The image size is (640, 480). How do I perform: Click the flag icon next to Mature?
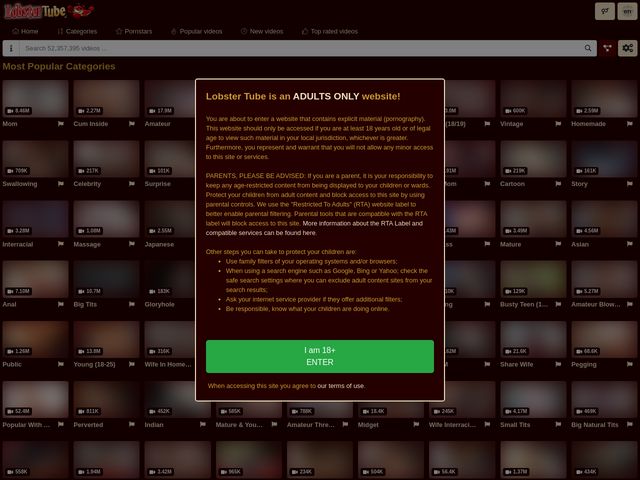click(x=558, y=244)
